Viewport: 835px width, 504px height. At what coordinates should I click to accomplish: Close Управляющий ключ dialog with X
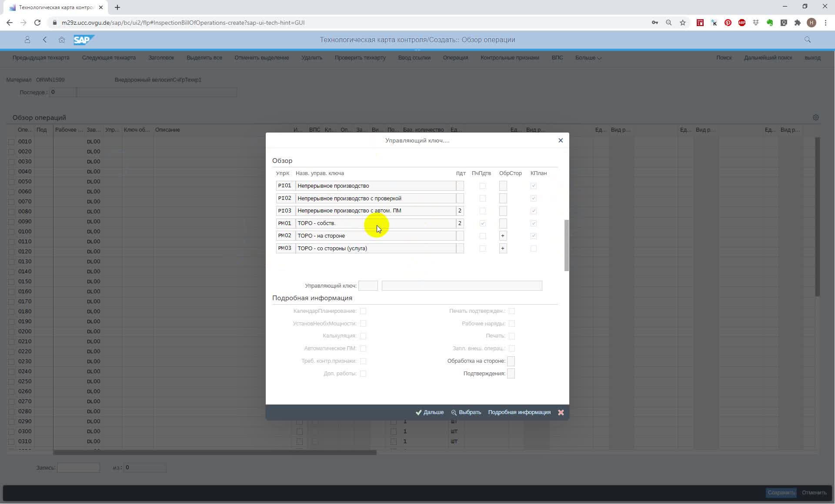point(561,140)
